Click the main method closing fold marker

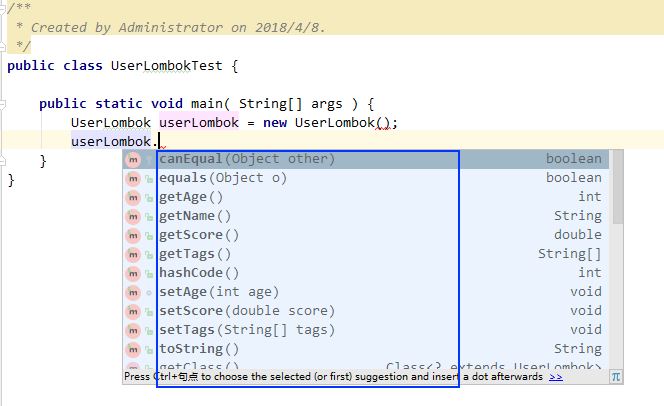(x=2, y=160)
